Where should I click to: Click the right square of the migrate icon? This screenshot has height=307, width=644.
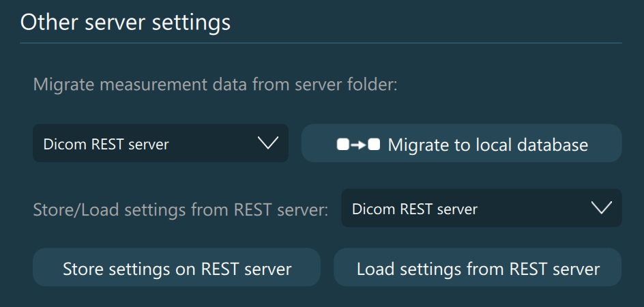click(374, 145)
